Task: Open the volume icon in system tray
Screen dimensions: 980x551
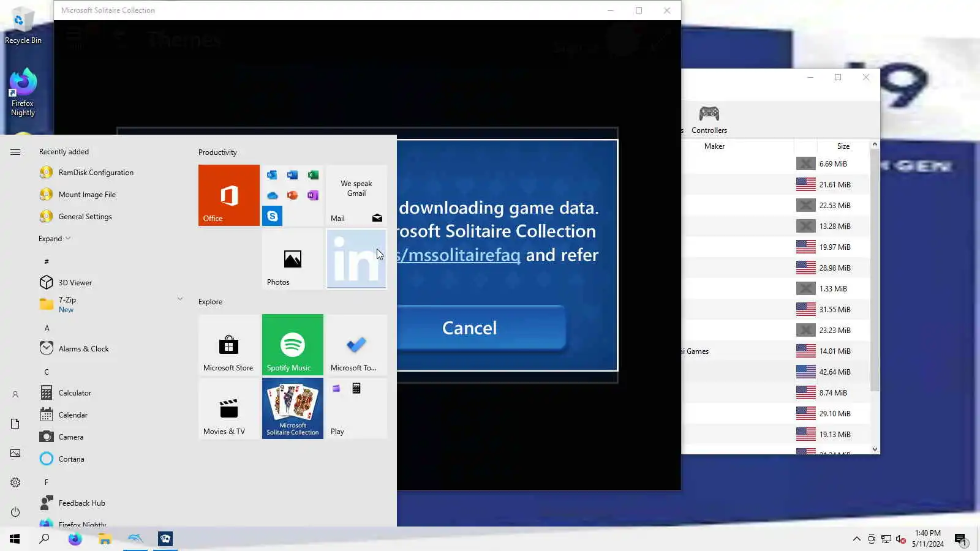Action: (x=900, y=539)
